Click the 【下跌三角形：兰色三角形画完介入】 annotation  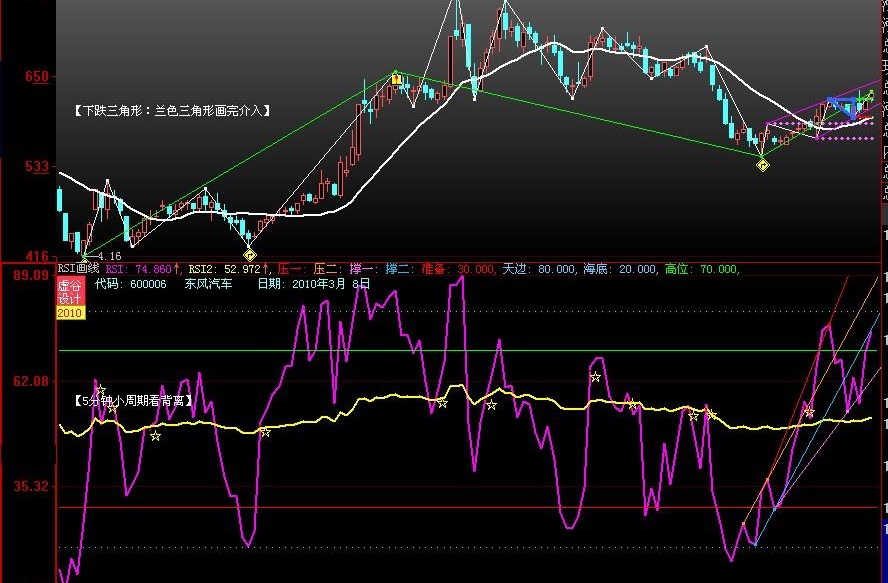tap(172, 110)
